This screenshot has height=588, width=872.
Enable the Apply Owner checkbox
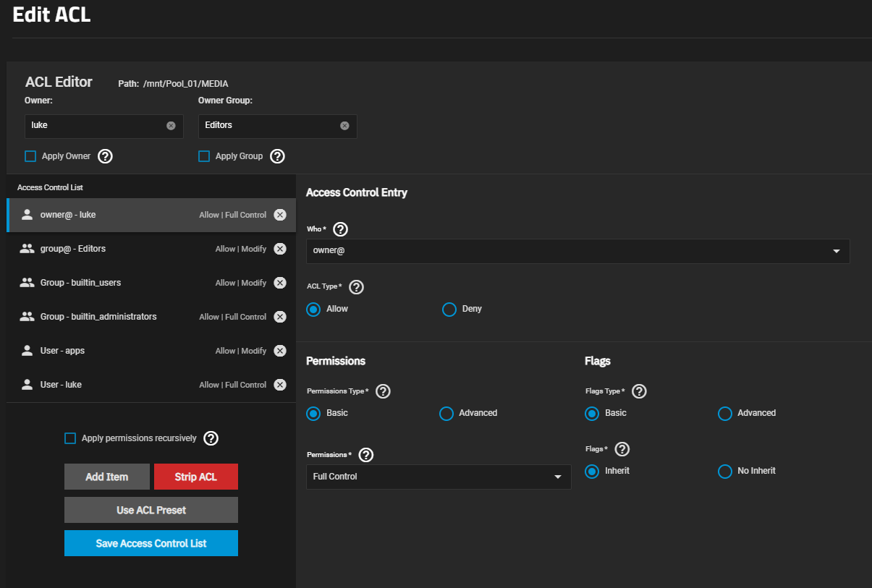tap(30, 156)
